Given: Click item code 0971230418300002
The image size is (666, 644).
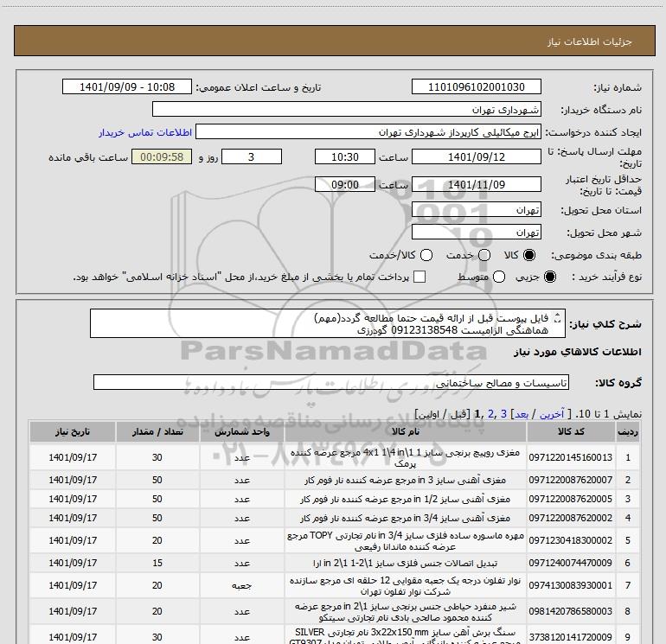Looking at the screenshot, I should pyautogui.click(x=571, y=540).
